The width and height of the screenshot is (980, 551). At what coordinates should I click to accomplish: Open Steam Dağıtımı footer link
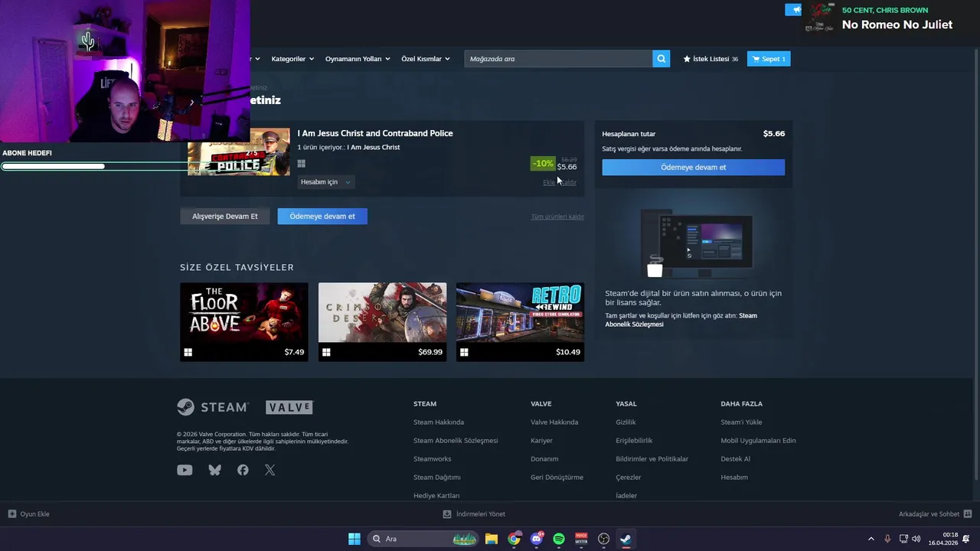click(x=437, y=478)
